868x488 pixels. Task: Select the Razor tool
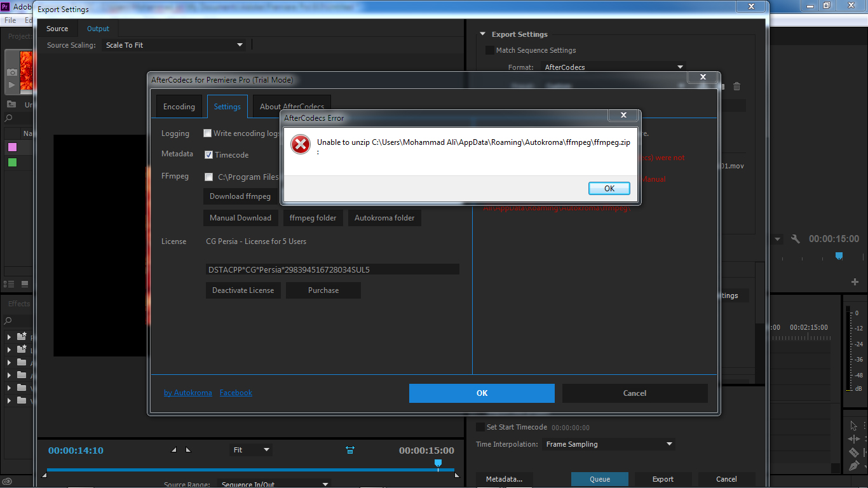pyautogui.click(x=853, y=452)
